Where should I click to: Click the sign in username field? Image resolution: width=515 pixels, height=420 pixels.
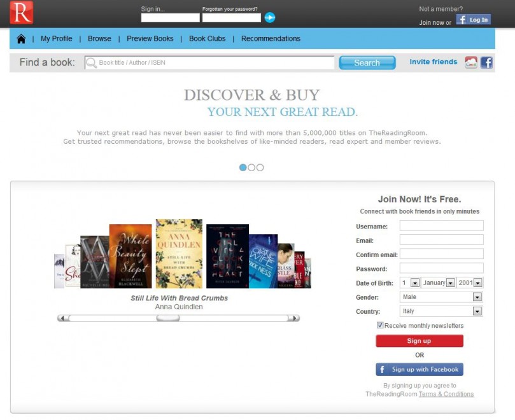point(171,18)
